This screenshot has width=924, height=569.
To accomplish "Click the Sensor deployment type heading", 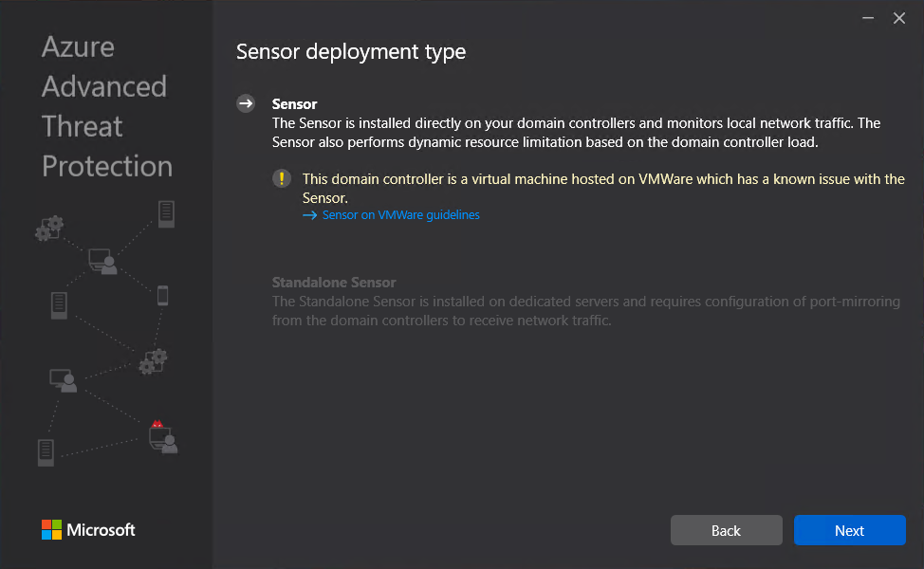I will [x=351, y=51].
